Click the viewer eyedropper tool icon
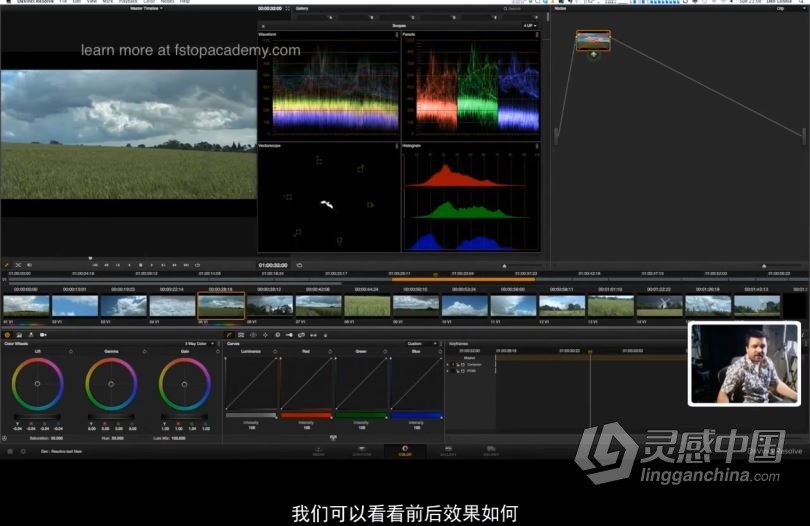 (x=7, y=265)
